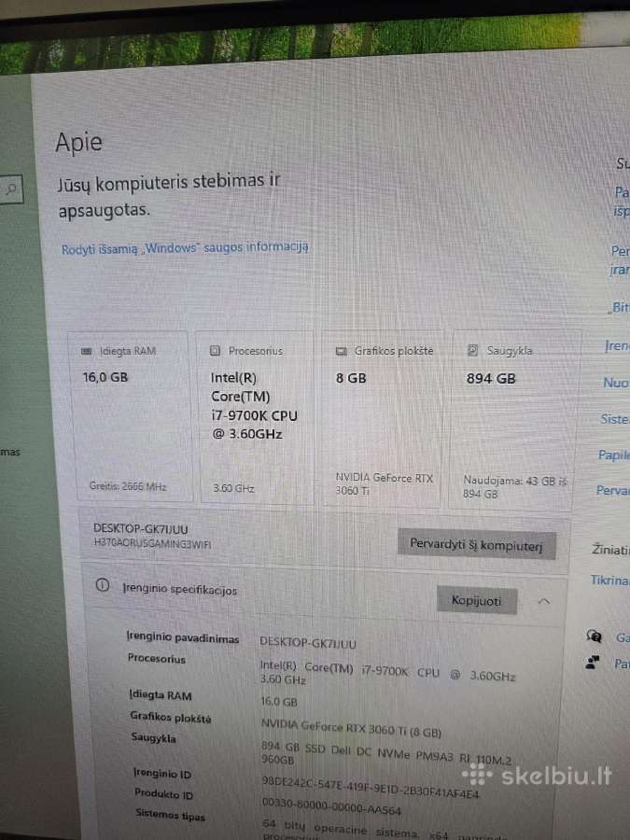Click the Sistemos tipas specification label
Image resolution: width=630 pixels, height=840 pixels.
point(170,815)
